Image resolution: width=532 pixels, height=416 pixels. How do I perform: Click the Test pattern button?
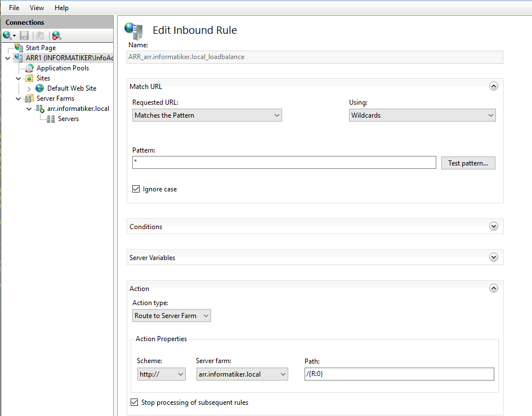468,163
